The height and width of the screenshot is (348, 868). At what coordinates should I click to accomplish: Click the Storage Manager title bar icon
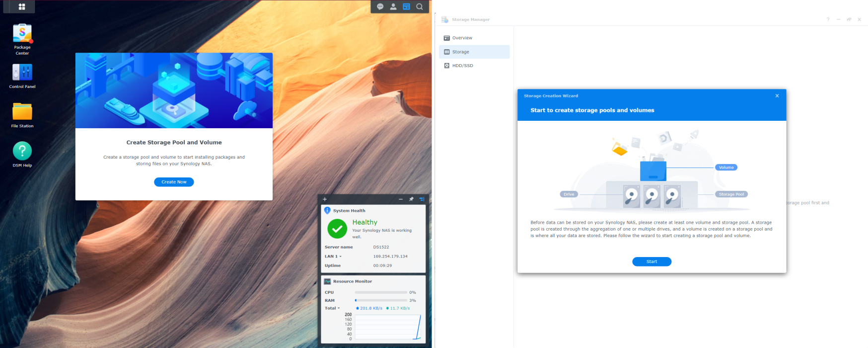coord(444,19)
